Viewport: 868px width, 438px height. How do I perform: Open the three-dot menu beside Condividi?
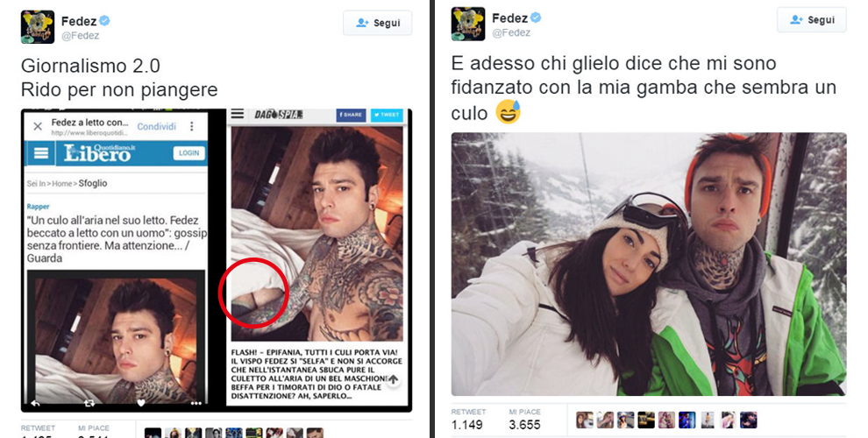(x=191, y=127)
